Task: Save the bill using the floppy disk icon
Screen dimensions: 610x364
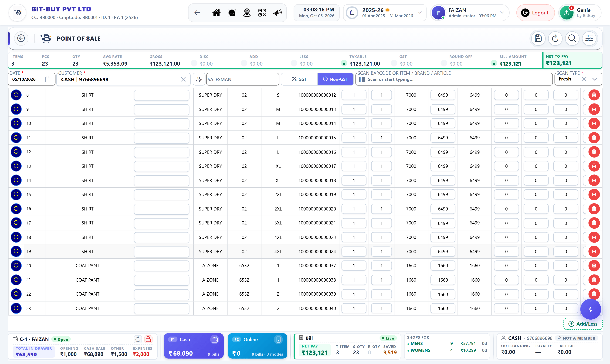Action: [x=538, y=38]
